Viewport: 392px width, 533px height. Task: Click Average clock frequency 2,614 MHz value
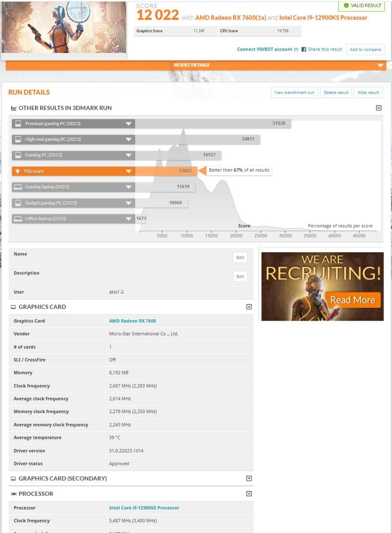[x=120, y=399]
